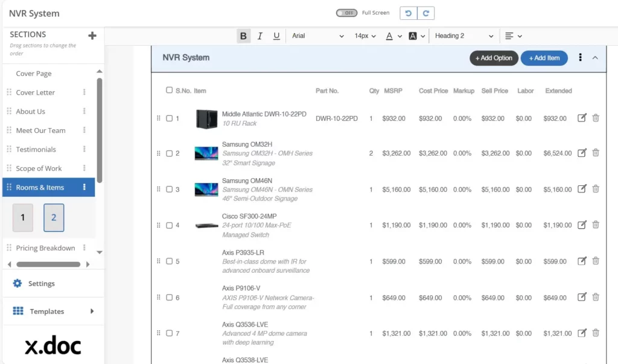Toggle italic formatting in the toolbar
The width and height of the screenshot is (618, 364).
coord(260,36)
